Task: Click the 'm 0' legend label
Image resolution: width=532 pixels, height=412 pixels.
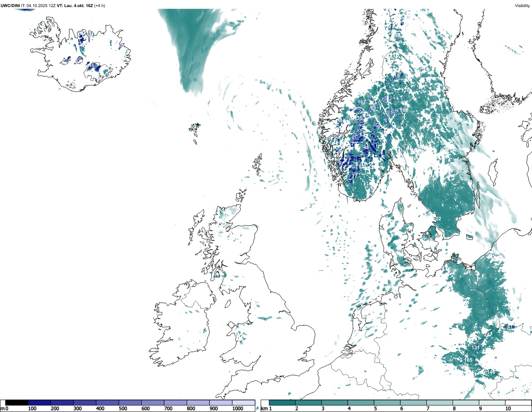Action: coord(4,409)
